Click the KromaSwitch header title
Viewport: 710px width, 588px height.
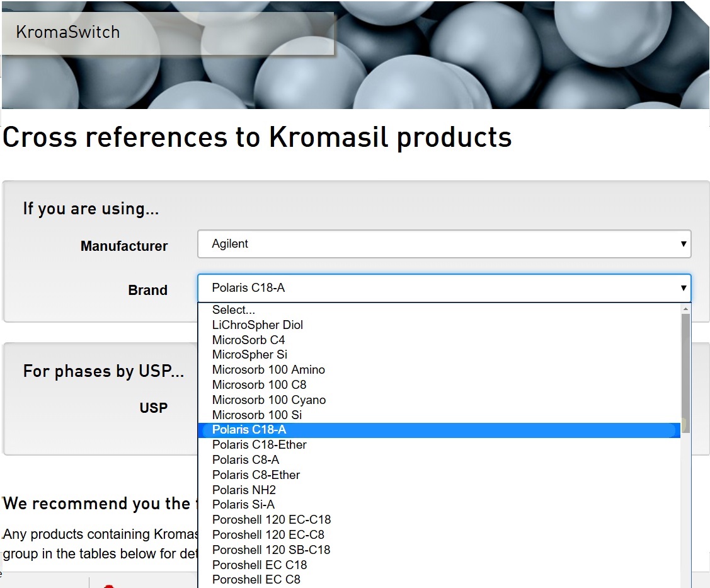coord(68,32)
